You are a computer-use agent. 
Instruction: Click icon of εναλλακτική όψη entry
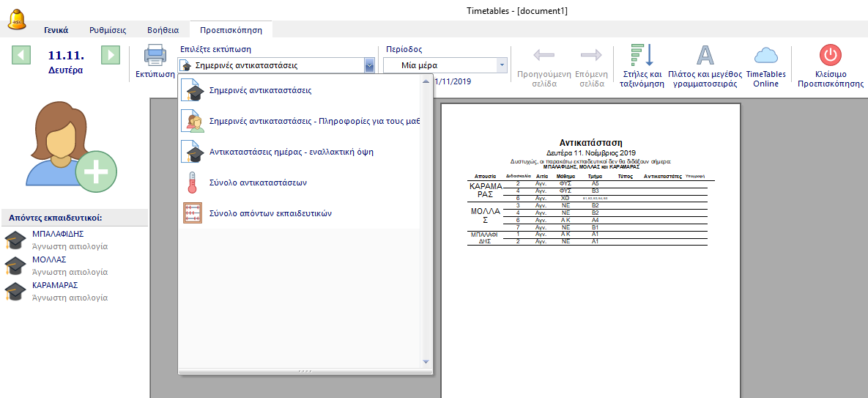[x=193, y=152]
